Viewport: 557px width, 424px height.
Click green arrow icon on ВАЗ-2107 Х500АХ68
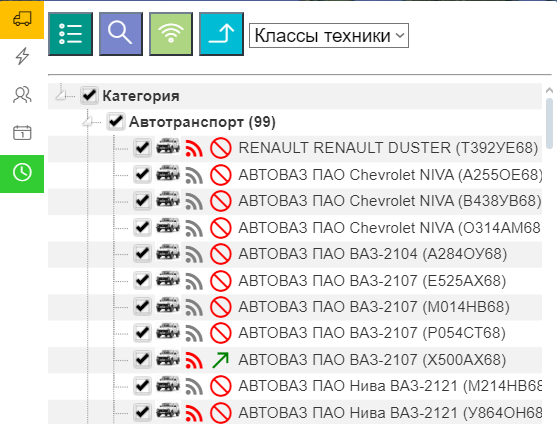(x=221, y=360)
